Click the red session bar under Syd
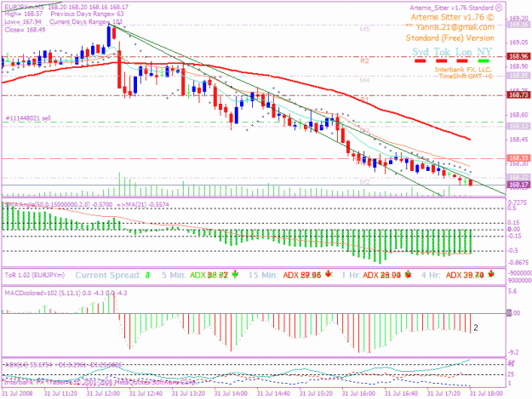This screenshot has height=399, width=532. click(x=420, y=61)
